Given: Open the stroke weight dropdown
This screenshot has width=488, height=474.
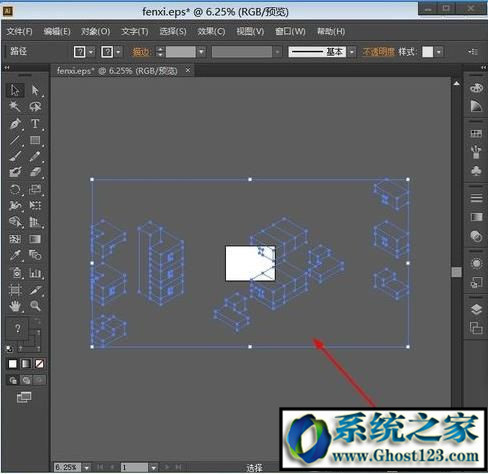Looking at the screenshot, I should point(201,52).
